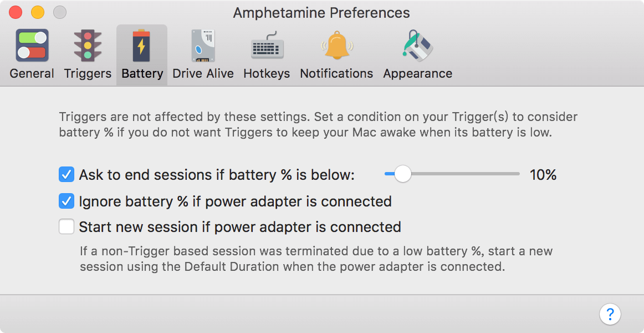644x333 pixels.
Task: Go to the Drive Alive tab label
Action: (203, 74)
